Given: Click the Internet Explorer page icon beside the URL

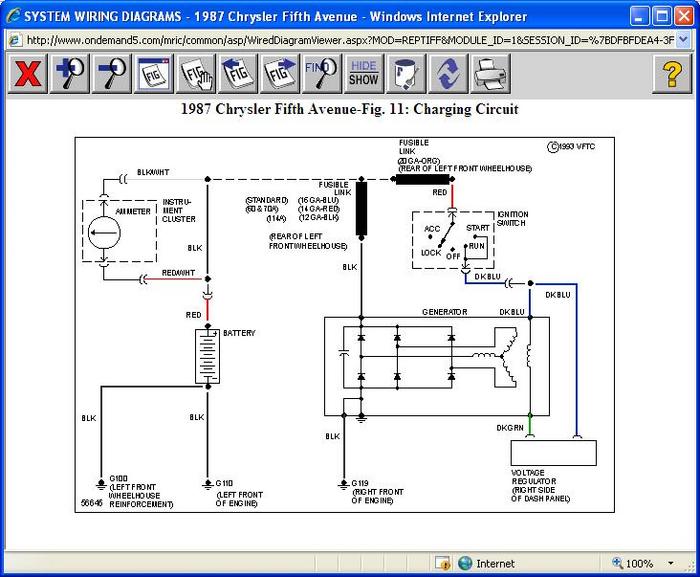Looking at the screenshot, I should (x=15, y=40).
